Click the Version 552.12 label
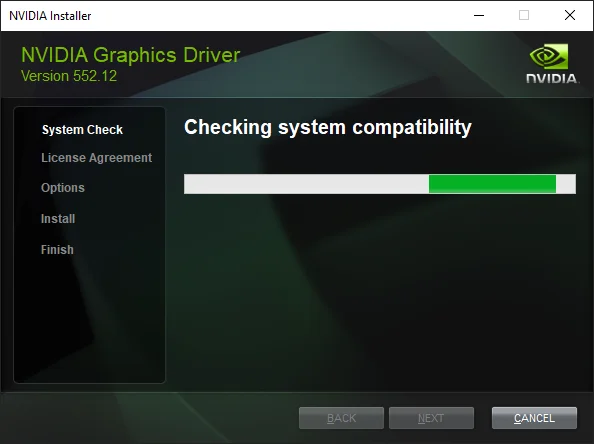The height and width of the screenshot is (444, 594). pyautogui.click(x=69, y=76)
